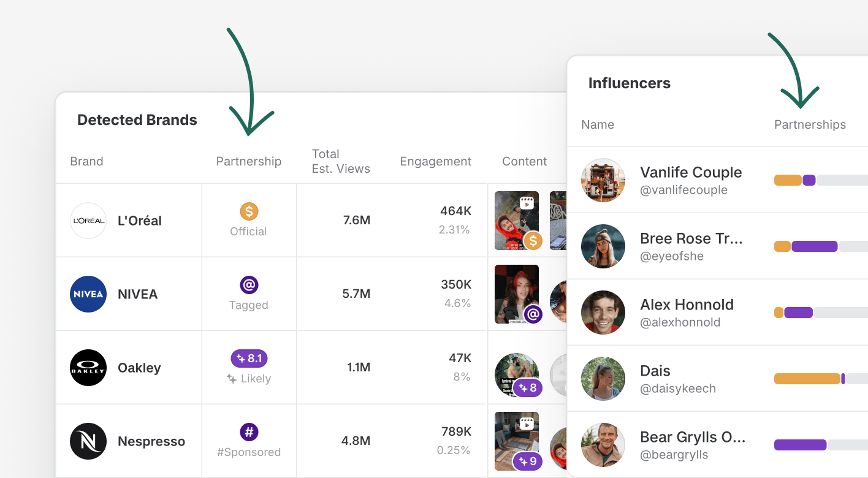Viewport: 868px width, 478px height.
Task: Click the 464K engagement value
Action: coord(455,211)
